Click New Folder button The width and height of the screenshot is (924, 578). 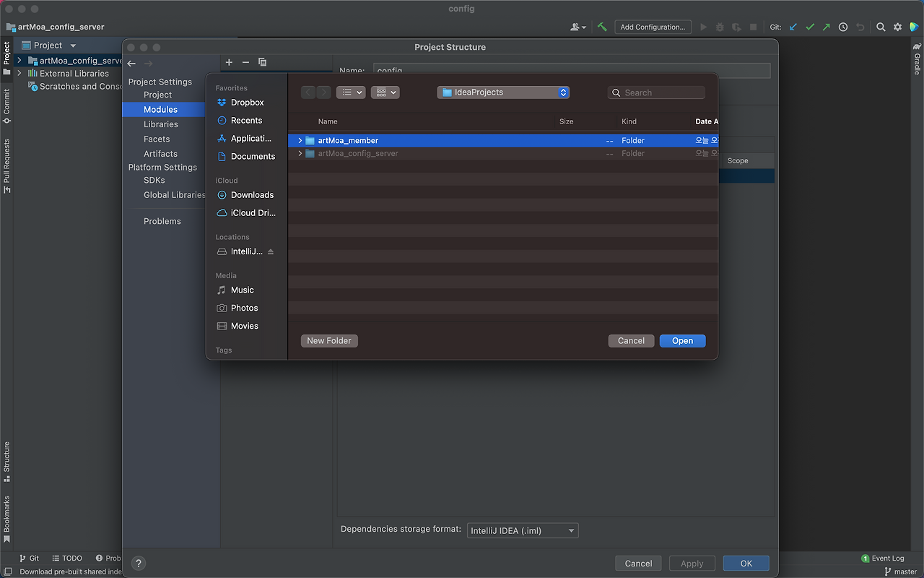pyautogui.click(x=329, y=341)
